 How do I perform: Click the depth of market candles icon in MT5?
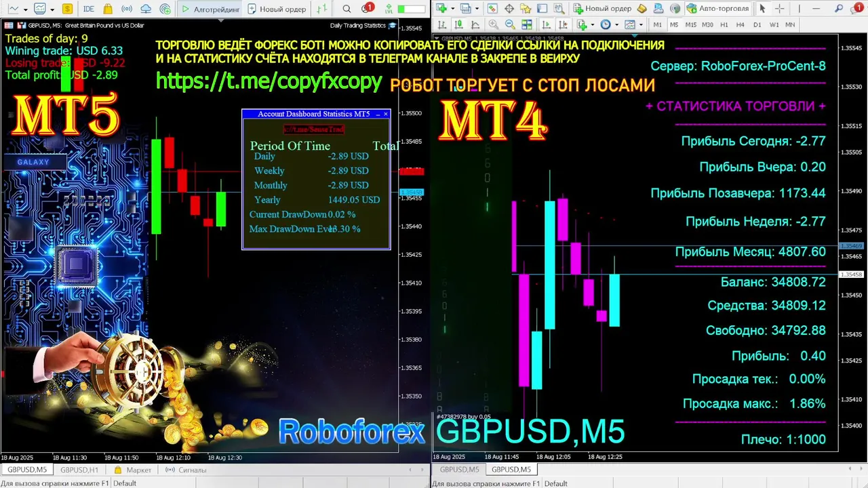coord(322,9)
